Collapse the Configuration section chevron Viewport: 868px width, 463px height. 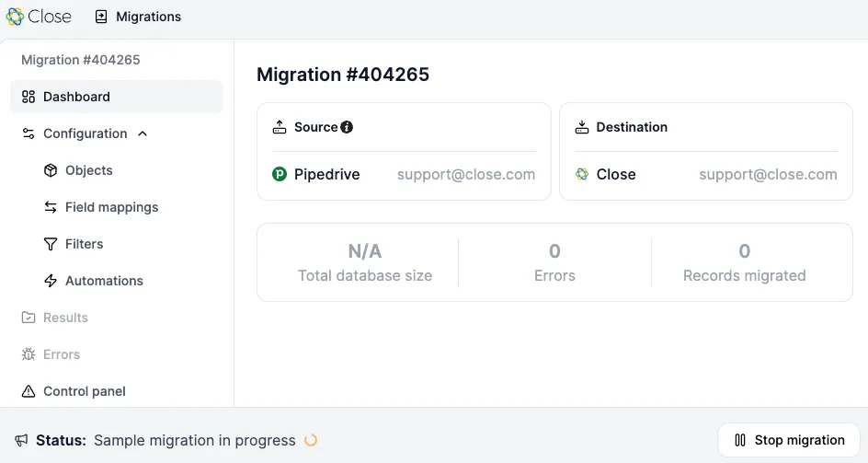click(x=143, y=133)
